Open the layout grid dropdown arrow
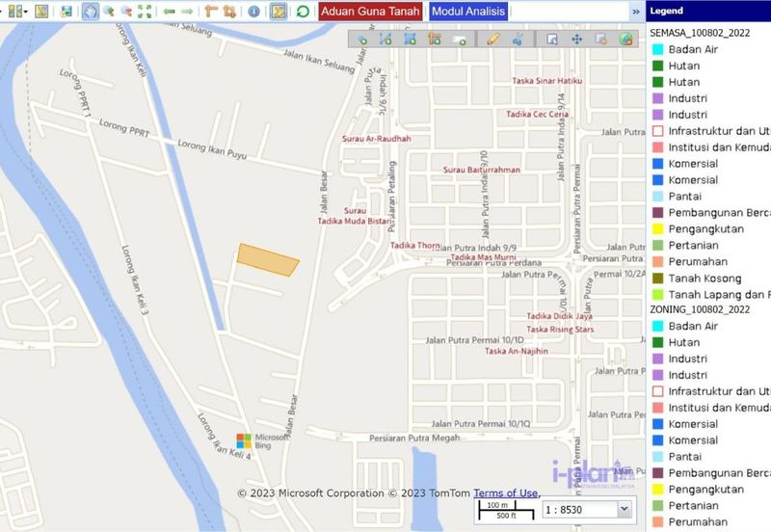This screenshot has height=532, width=771. coord(25,12)
